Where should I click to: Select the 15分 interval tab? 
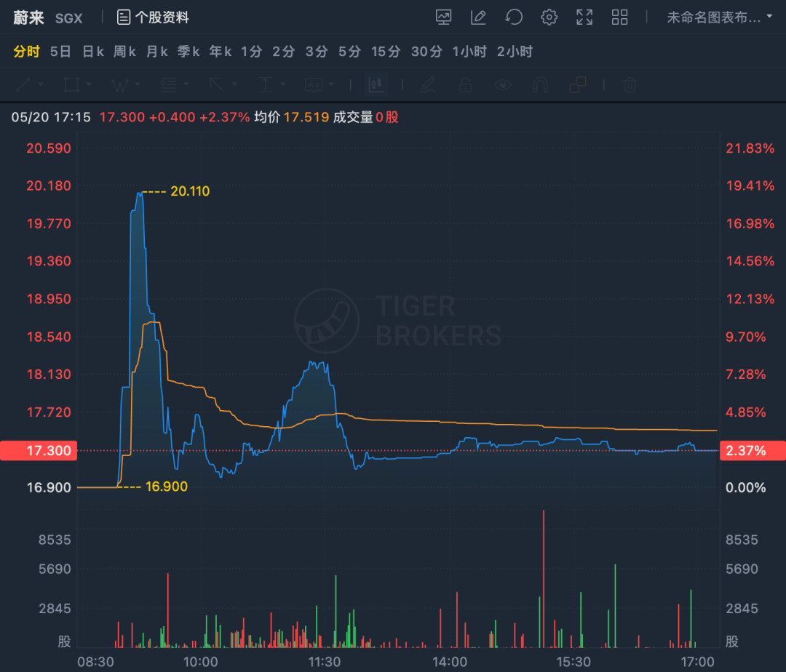pyautogui.click(x=385, y=52)
